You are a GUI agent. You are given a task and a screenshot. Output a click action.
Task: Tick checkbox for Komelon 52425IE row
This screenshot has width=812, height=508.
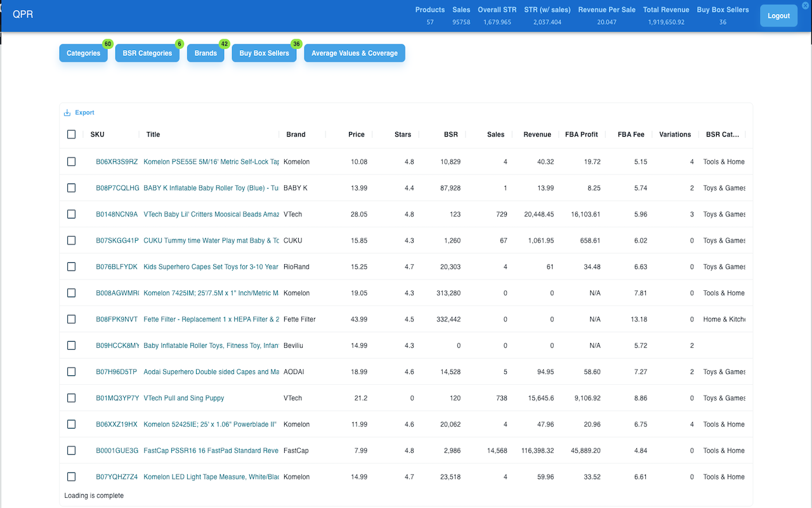[71, 424]
